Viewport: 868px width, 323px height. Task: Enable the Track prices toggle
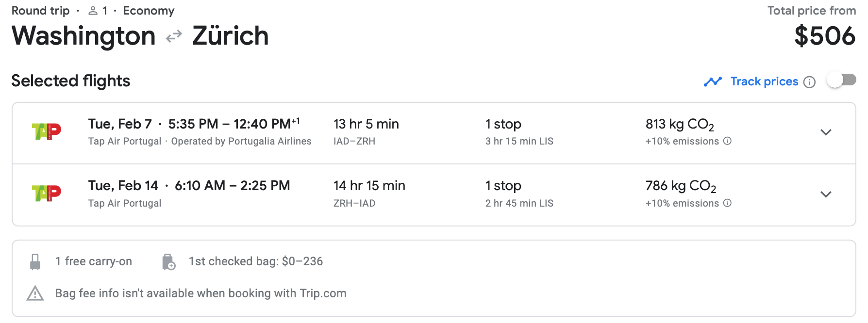(x=842, y=80)
